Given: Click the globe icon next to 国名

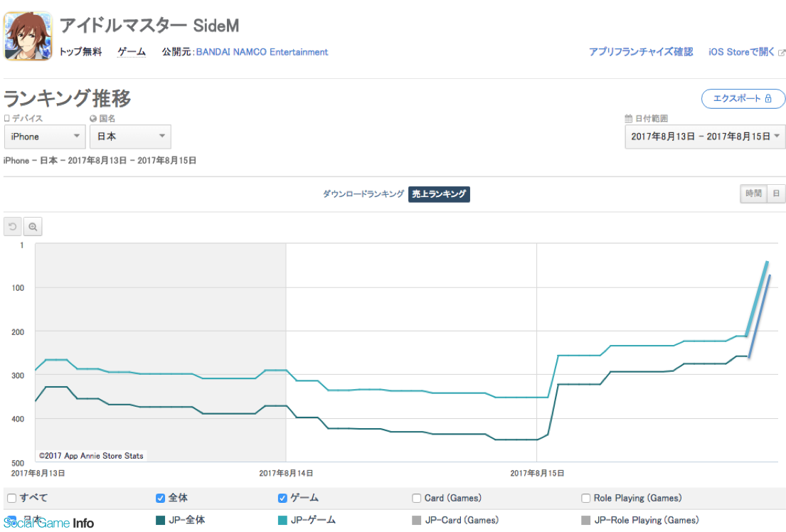Looking at the screenshot, I should pos(92,119).
